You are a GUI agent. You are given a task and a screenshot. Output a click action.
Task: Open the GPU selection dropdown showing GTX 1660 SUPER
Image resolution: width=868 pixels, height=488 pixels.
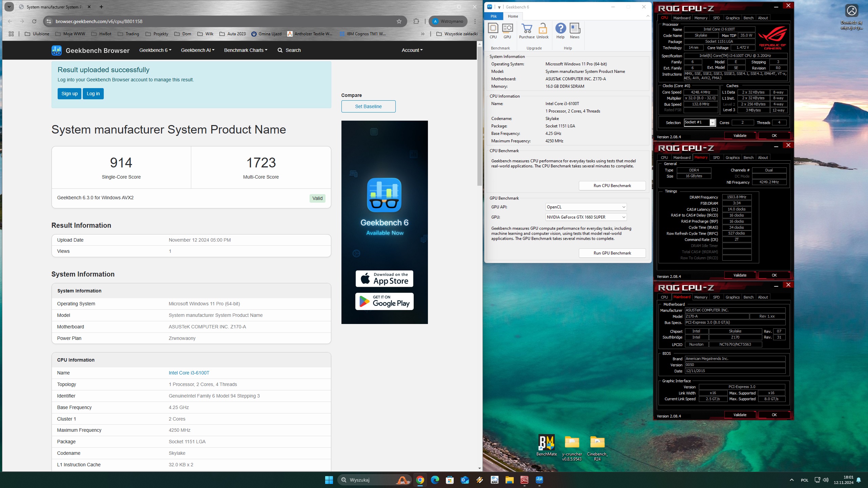(586, 217)
